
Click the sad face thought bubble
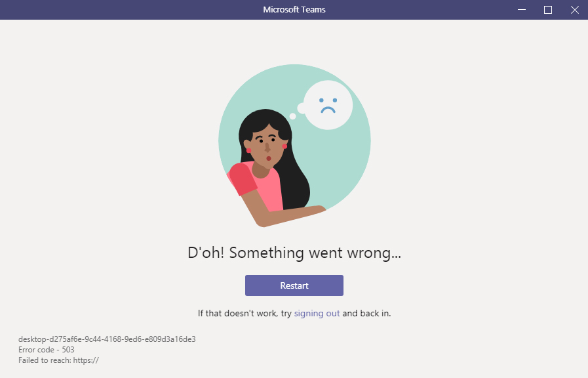point(328,105)
